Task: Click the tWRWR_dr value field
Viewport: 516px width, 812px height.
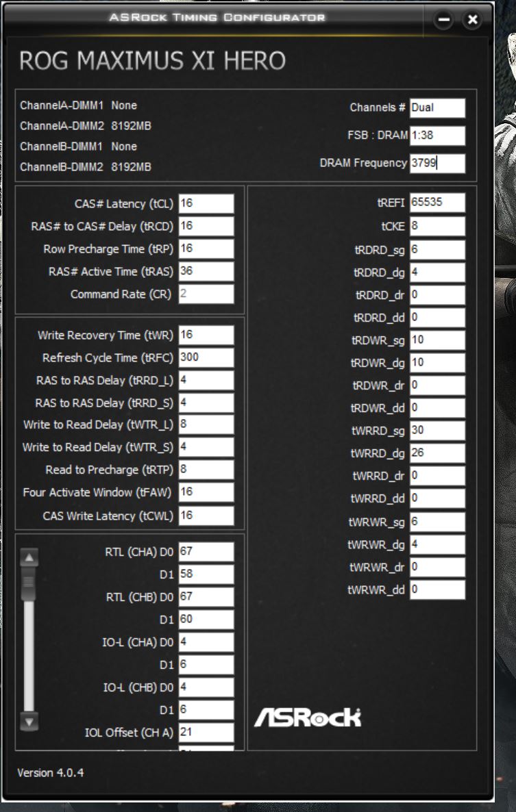Action: (437, 567)
